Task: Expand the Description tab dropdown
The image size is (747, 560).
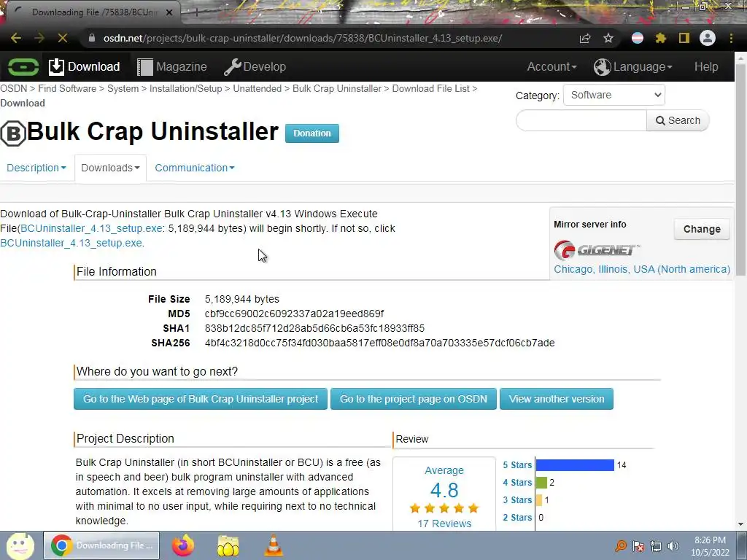Action: point(36,168)
